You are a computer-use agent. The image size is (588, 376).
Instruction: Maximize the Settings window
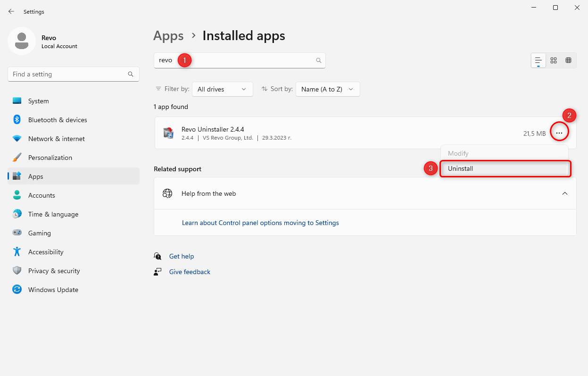(555, 8)
